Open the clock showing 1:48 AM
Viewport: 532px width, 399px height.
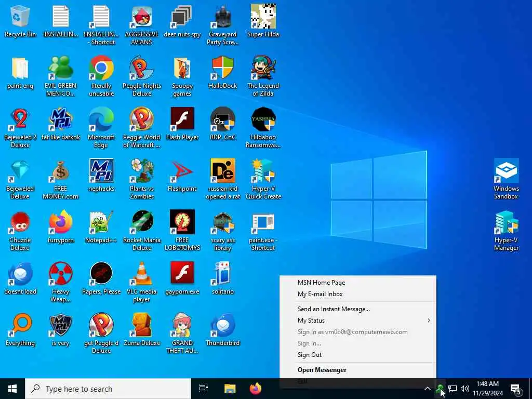488,389
